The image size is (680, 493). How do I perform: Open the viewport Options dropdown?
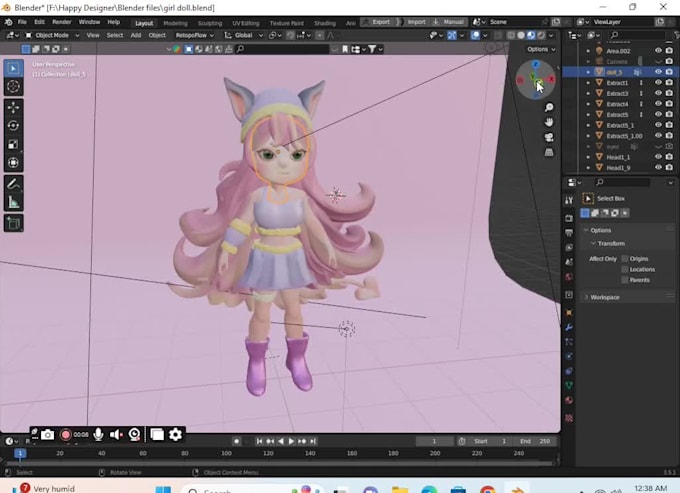click(x=541, y=49)
